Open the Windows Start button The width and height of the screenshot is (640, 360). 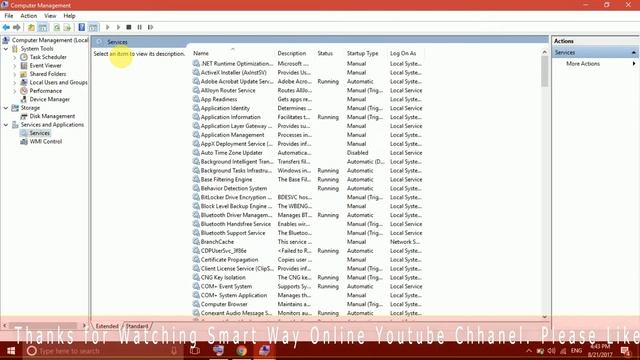11,351
